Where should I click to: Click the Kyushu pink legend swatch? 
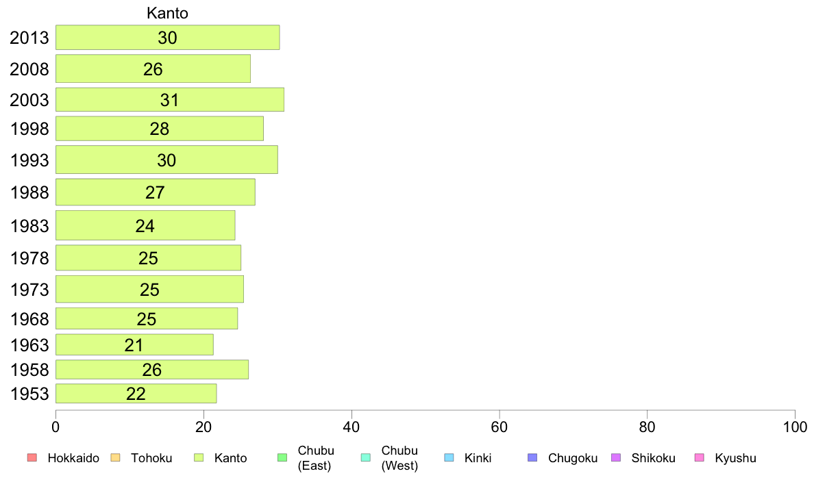coord(700,458)
